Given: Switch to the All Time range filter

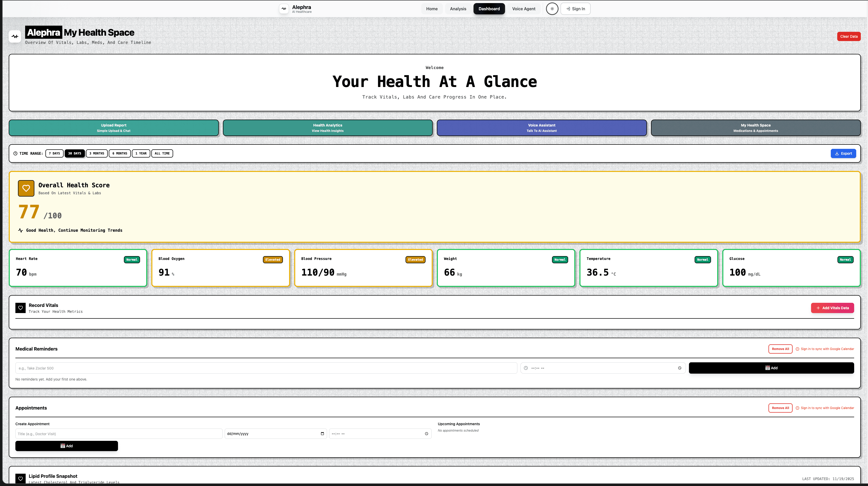Looking at the screenshot, I should click(162, 153).
